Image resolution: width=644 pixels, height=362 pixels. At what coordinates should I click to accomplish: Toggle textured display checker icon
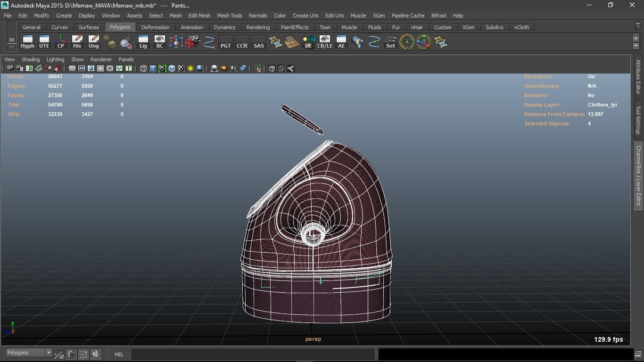pyautogui.click(x=181, y=69)
